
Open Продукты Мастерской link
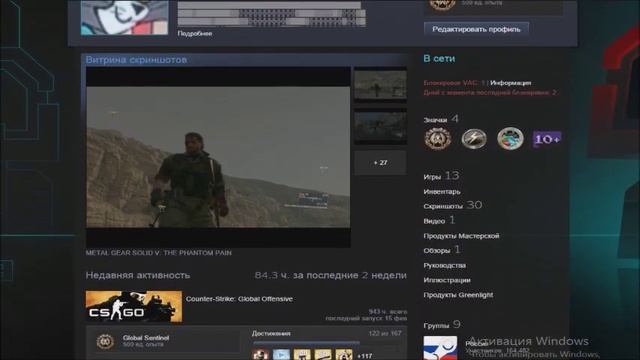(x=461, y=236)
